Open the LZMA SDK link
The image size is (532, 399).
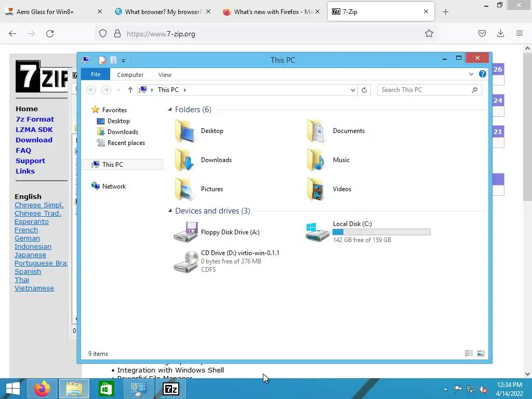[x=34, y=129]
